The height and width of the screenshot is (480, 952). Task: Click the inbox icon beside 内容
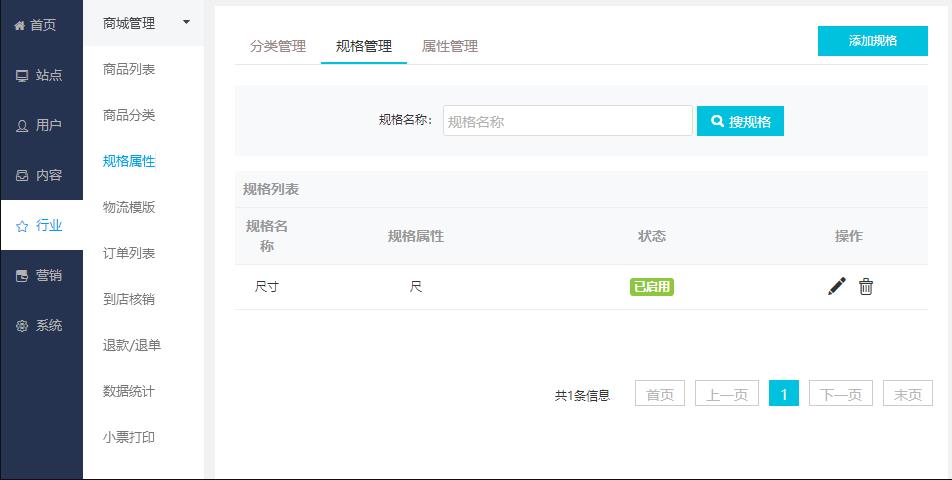(22, 176)
